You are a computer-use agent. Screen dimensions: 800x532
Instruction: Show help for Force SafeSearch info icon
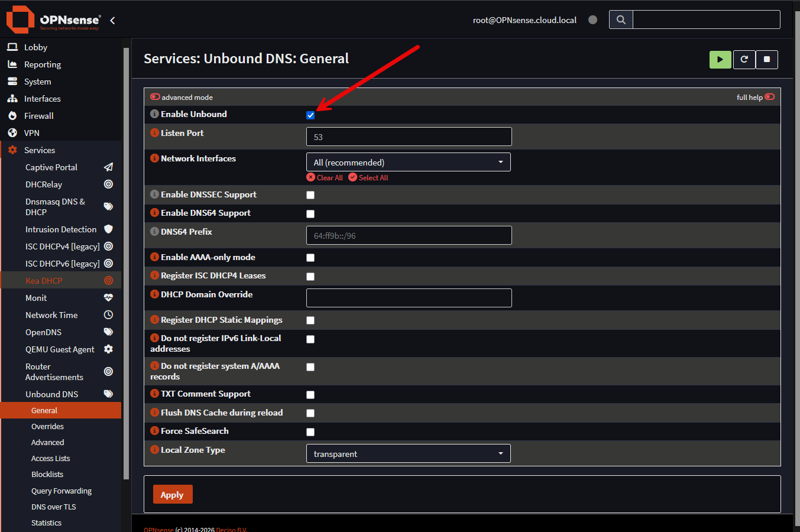(x=154, y=431)
